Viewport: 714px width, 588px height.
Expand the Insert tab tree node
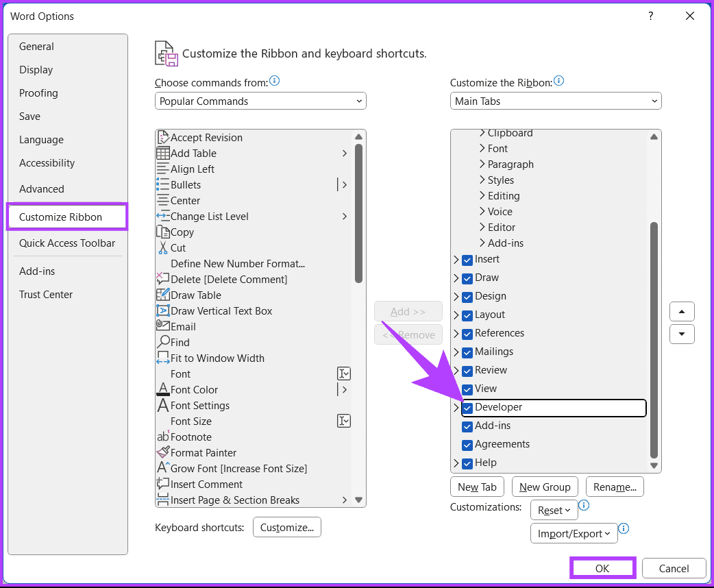(456, 260)
